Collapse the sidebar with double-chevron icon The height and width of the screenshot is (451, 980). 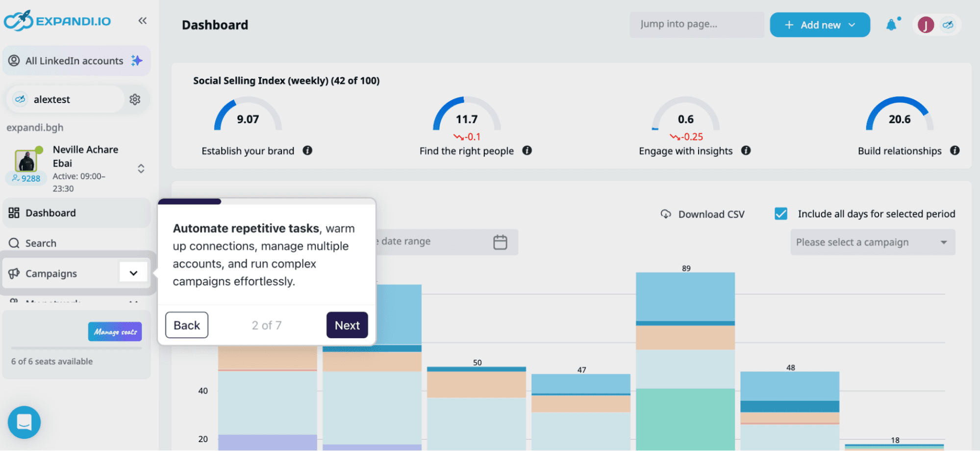[x=142, y=21]
